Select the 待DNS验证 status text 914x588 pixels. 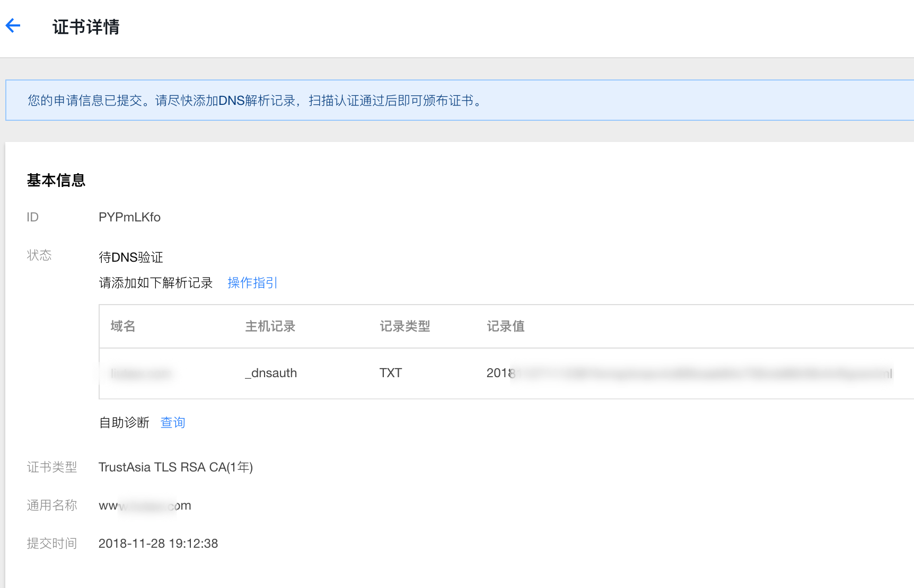130,257
